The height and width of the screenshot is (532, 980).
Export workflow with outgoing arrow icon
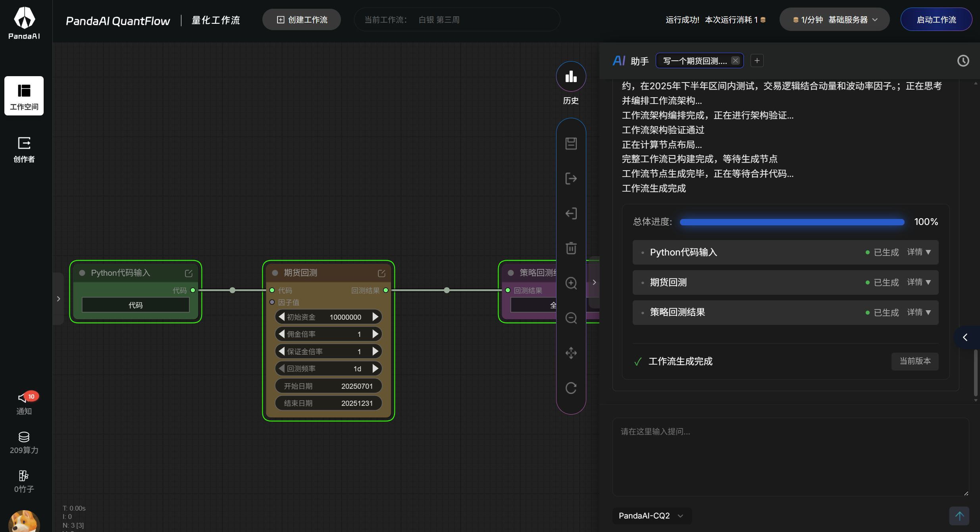tap(571, 179)
